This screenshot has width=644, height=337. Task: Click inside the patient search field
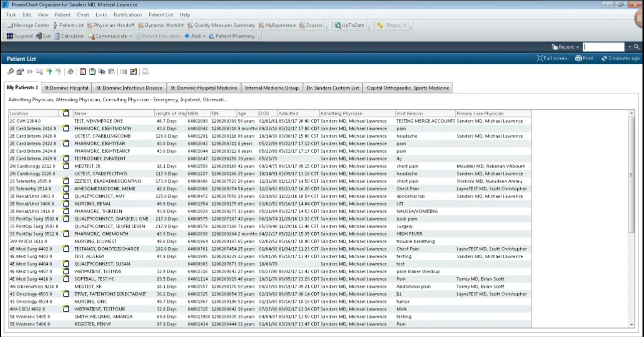(604, 47)
